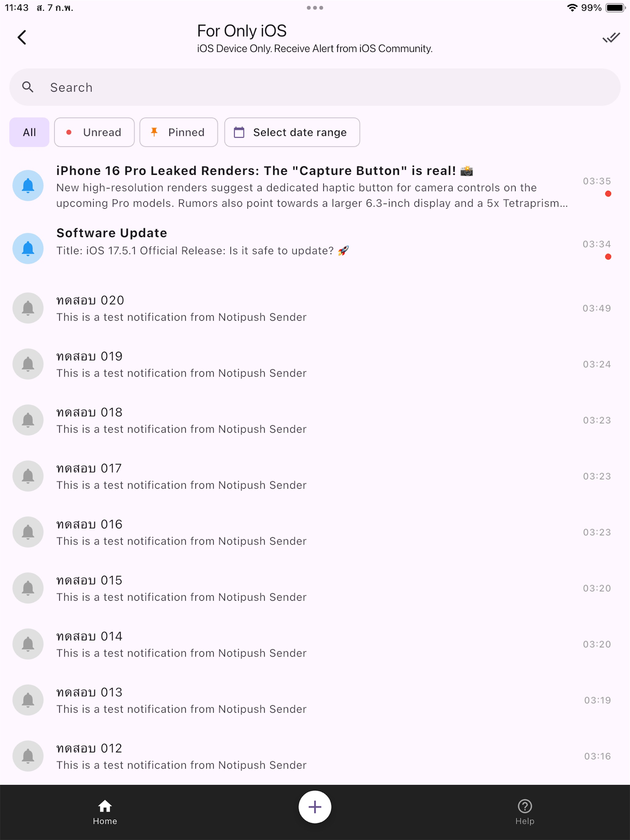Tap the bell icon beside ทดสอบ 016
Screen dimensions: 630x840
pos(28,532)
